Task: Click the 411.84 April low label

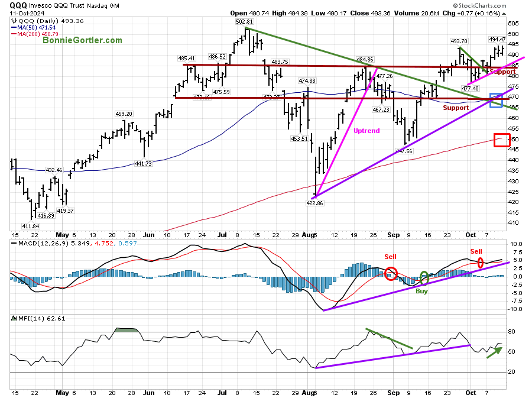Action: [31, 226]
